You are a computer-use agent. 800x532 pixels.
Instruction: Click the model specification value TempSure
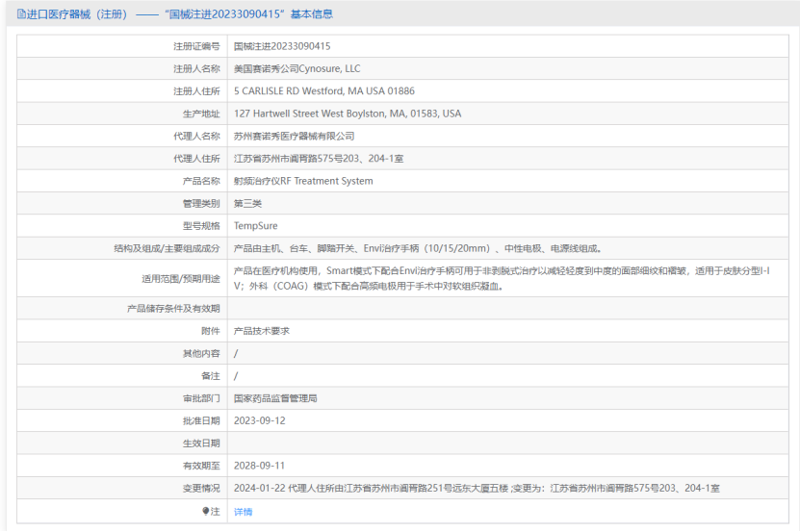tap(255, 226)
